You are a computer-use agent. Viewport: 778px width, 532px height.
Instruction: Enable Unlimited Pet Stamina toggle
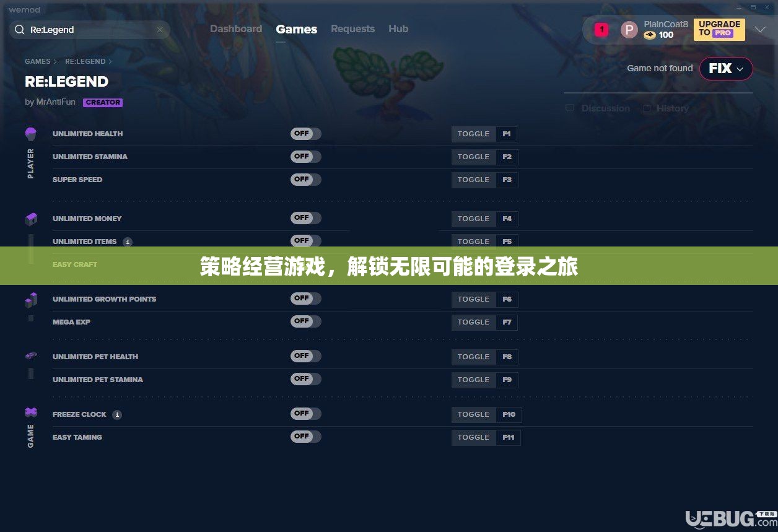(306, 379)
